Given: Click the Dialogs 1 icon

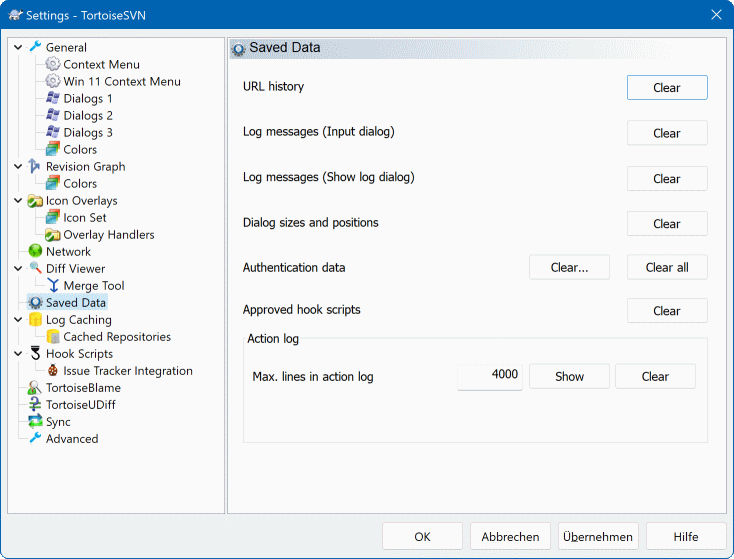Looking at the screenshot, I should 52,98.
